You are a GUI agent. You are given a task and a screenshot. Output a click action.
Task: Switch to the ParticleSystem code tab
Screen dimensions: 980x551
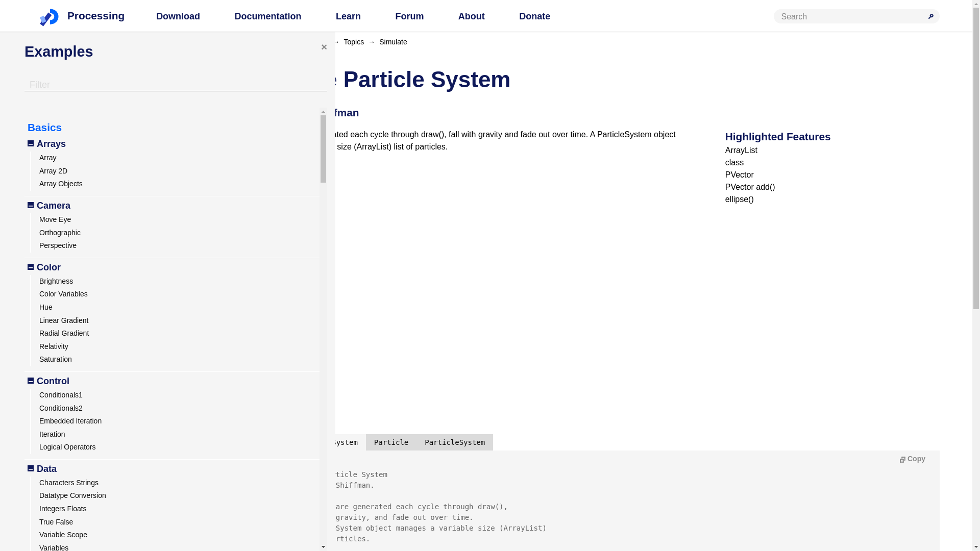tap(455, 442)
